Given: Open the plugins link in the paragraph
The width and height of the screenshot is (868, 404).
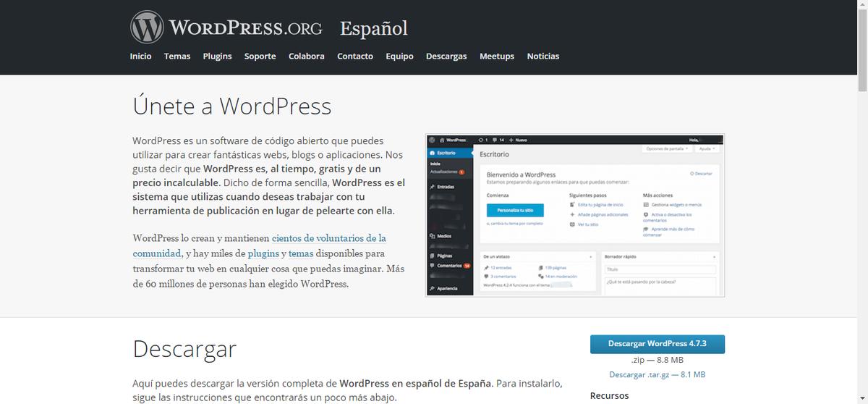Looking at the screenshot, I should pos(263,254).
